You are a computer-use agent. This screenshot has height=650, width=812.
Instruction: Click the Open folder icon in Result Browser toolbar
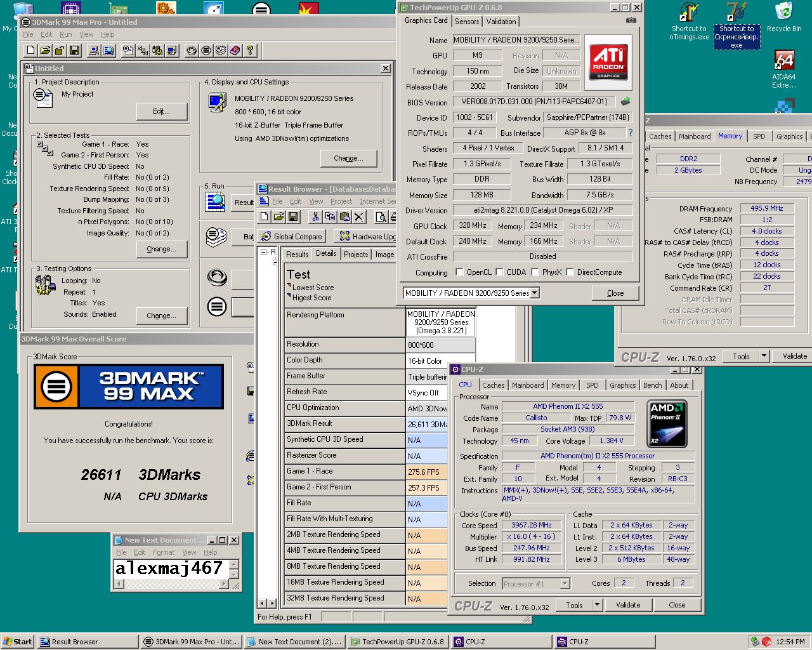(x=278, y=217)
